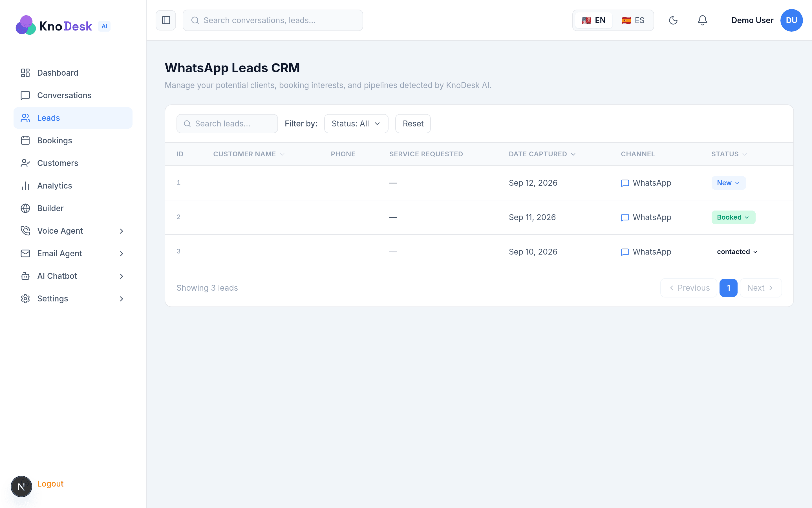This screenshot has height=508, width=812.
Task: Go to Previous page
Action: (x=689, y=288)
